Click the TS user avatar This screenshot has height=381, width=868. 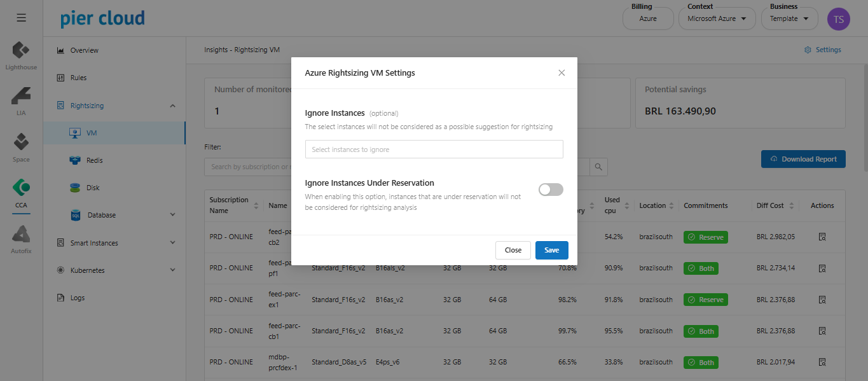click(x=838, y=19)
